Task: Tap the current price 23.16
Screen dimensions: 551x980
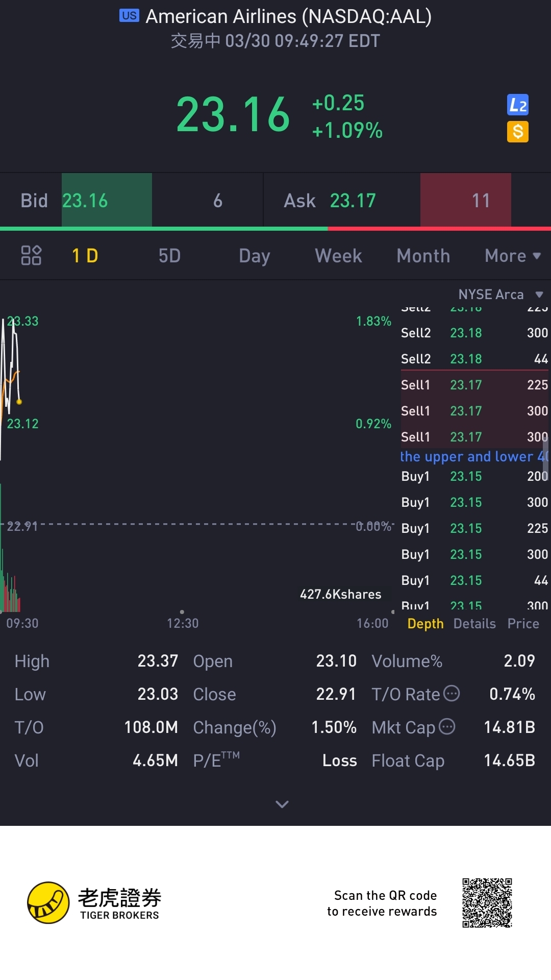Action: click(x=233, y=114)
